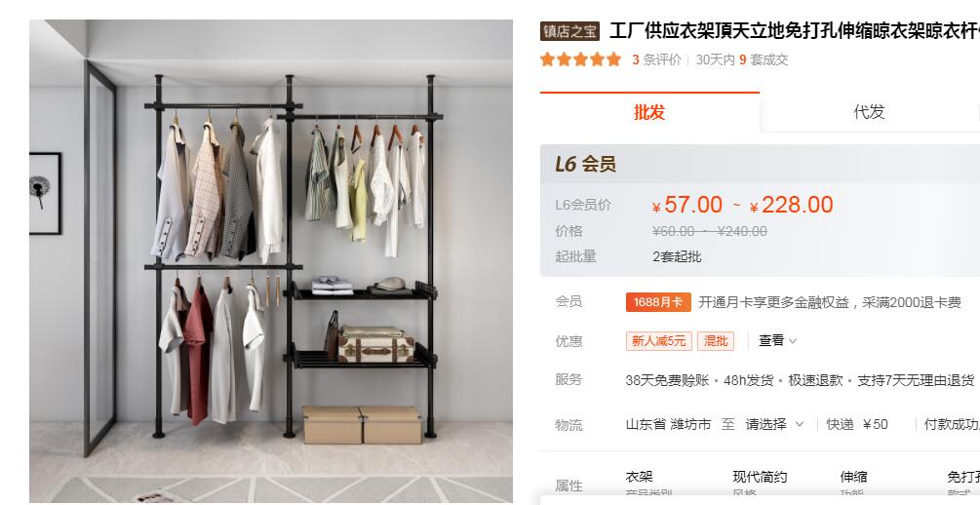Viewport: 980px width, 505px height.
Task: Click the 混批 promotion tag
Action: coord(716,341)
